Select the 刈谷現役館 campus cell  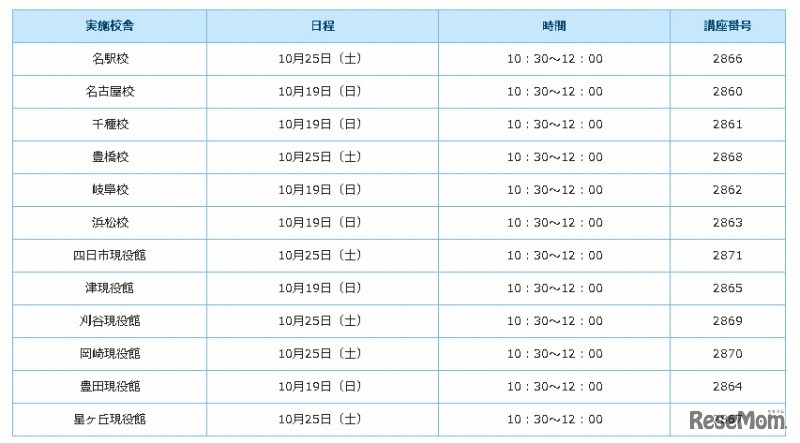coord(110,321)
